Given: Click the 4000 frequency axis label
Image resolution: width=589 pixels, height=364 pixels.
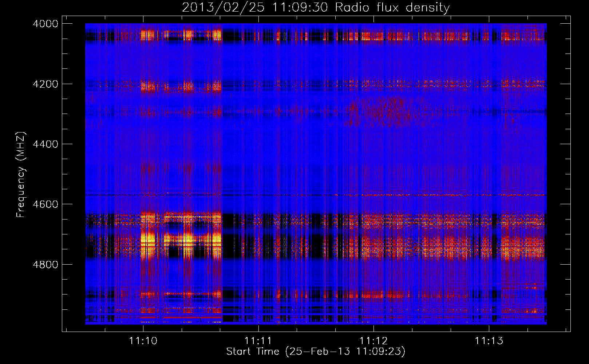Looking at the screenshot, I should tap(46, 24).
